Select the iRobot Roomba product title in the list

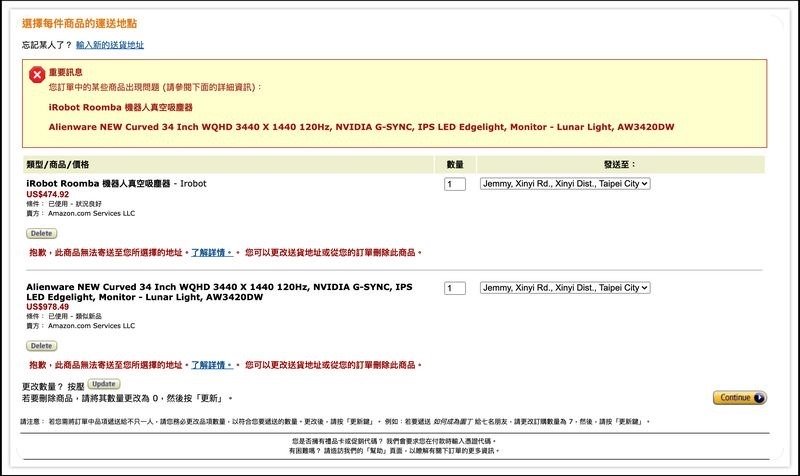pos(98,184)
